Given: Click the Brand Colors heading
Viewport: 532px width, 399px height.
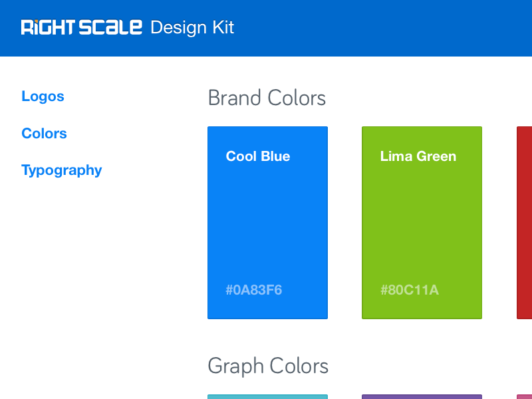Looking at the screenshot, I should (267, 98).
